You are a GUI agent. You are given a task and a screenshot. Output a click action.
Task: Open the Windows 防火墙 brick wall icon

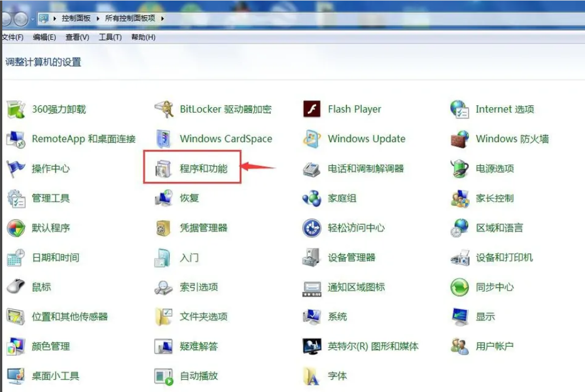[x=460, y=139]
